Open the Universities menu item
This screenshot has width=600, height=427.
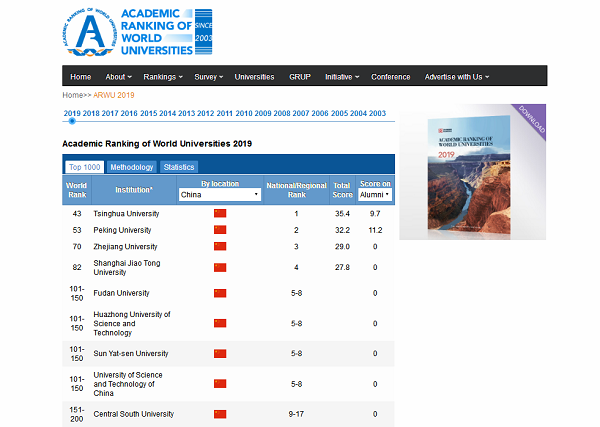coord(254,77)
